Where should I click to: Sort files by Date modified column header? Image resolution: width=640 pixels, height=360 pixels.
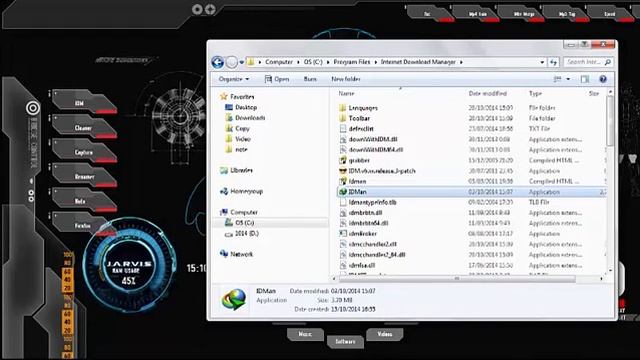[487, 93]
